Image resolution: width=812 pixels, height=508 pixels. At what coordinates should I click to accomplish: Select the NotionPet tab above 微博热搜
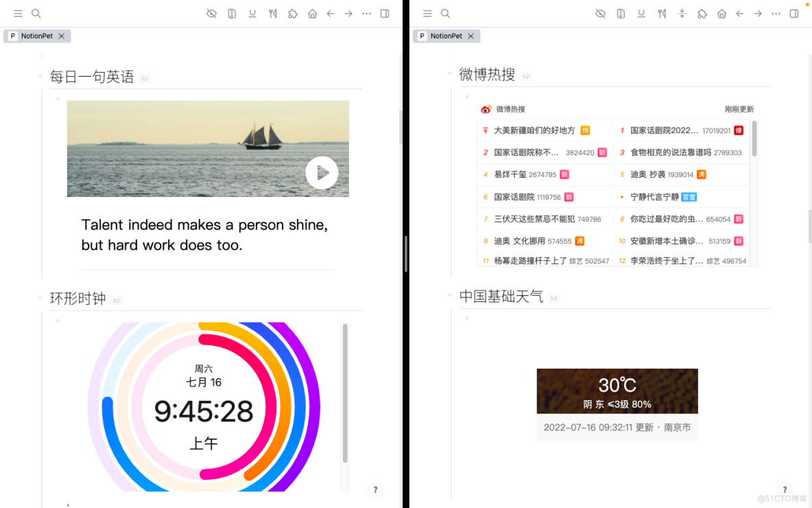click(x=446, y=36)
